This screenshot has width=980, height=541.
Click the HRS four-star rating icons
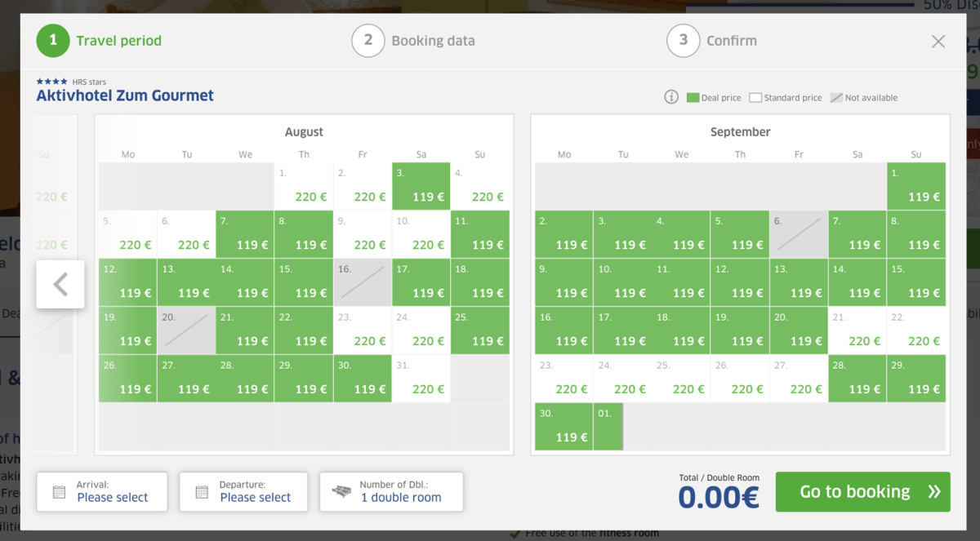pos(52,82)
